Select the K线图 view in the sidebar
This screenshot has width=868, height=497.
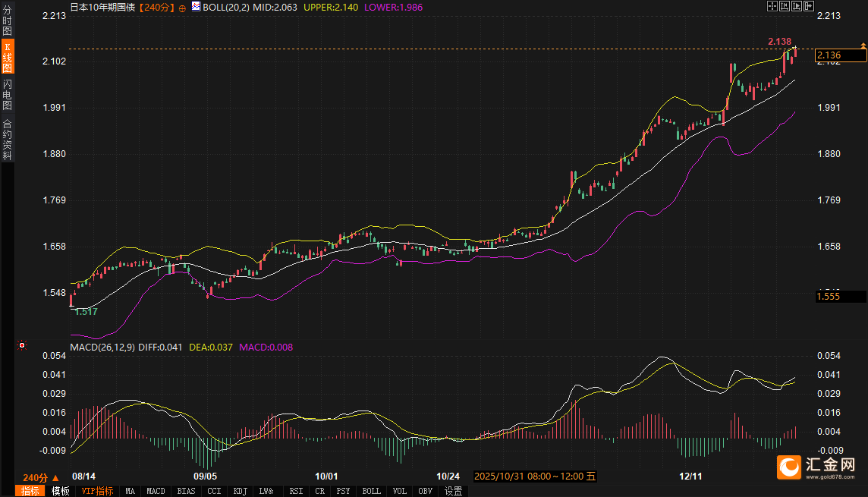(8, 58)
